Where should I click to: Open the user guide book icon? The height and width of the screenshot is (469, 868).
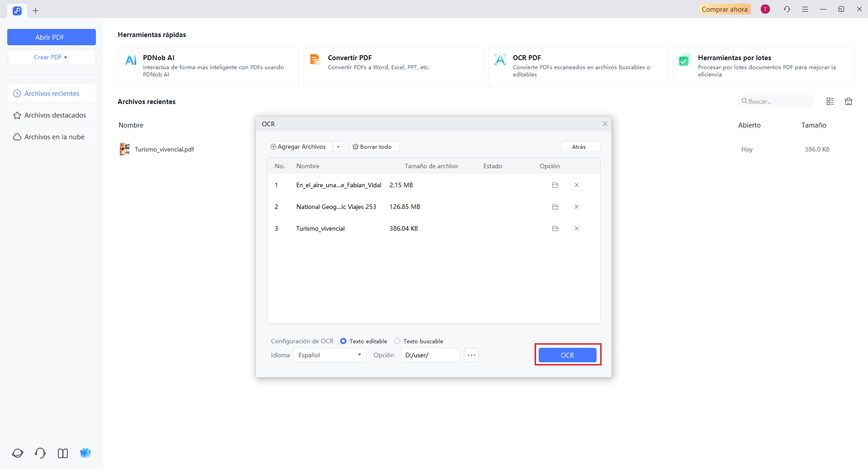pos(63,453)
